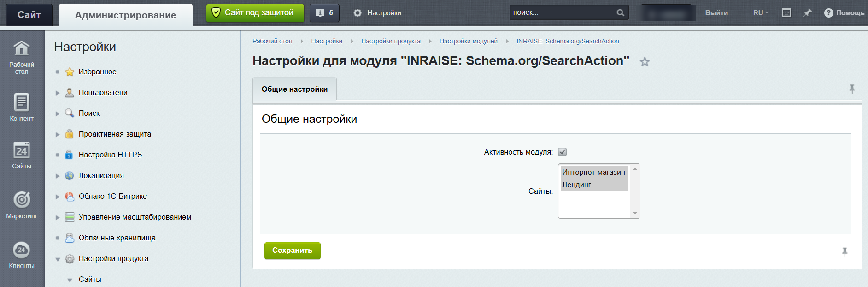The image size is (868, 287).
Task: Click the Выйти link
Action: 716,13
